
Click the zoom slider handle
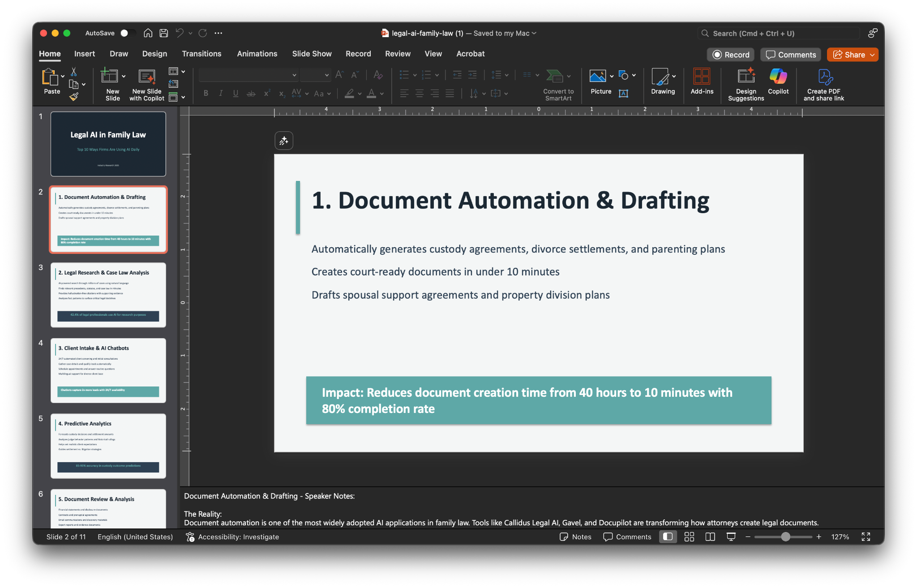pyautogui.click(x=785, y=536)
